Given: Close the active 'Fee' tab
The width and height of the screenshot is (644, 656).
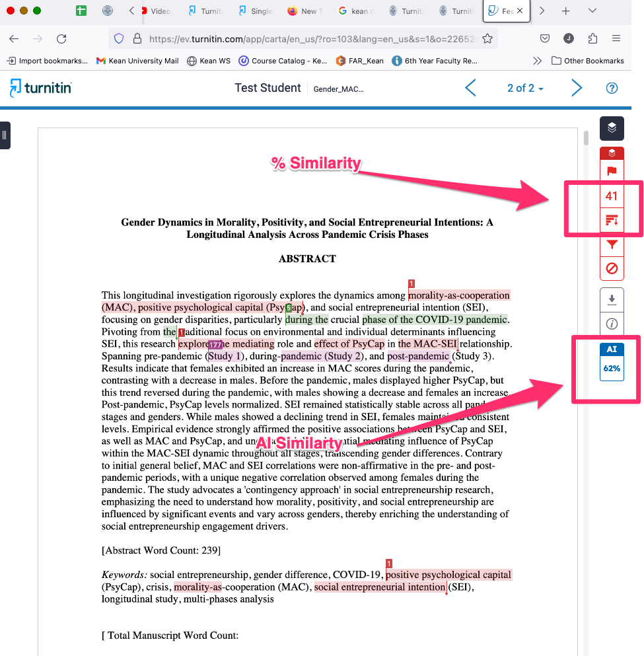Looking at the screenshot, I should [x=520, y=11].
